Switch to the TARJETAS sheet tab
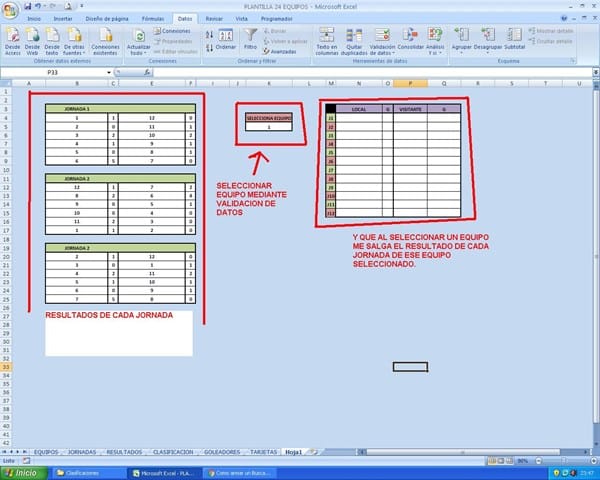Screen dimensions: 600x480 (x=263, y=452)
